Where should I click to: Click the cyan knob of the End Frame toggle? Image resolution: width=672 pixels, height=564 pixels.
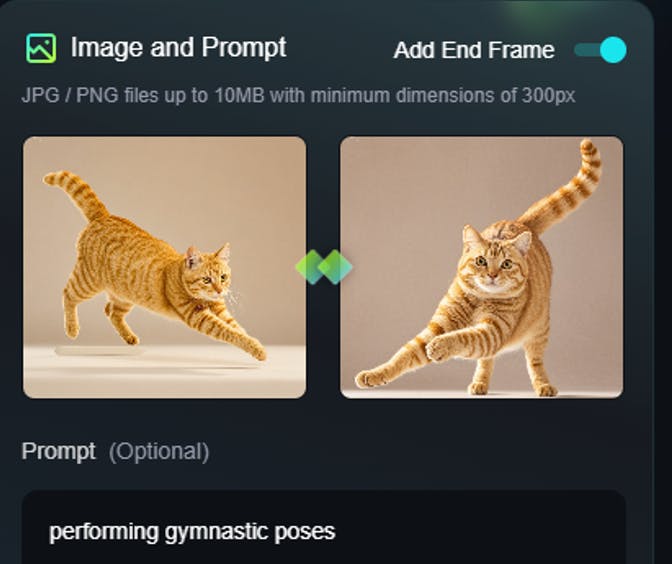(613, 50)
